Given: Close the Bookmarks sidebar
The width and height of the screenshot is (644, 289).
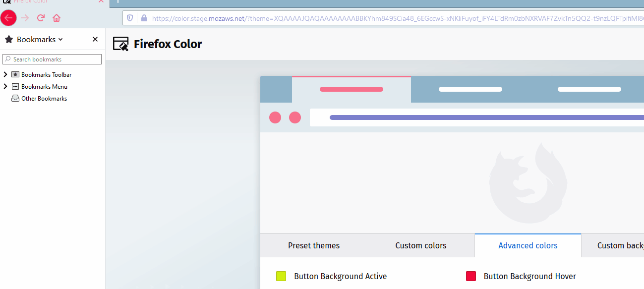Looking at the screenshot, I should tap(95, 39).
